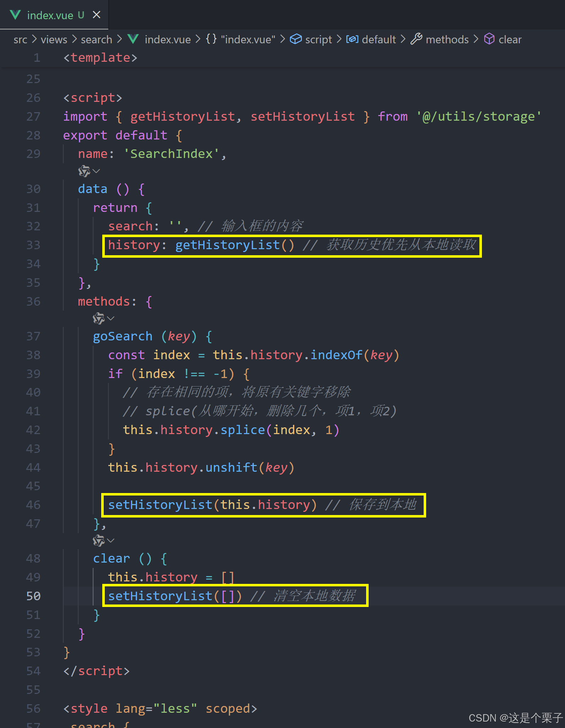Click line number 50 in the gutter
Image resolution: width=565 pixels, height=728 pixels.
(x=33, y=596)
